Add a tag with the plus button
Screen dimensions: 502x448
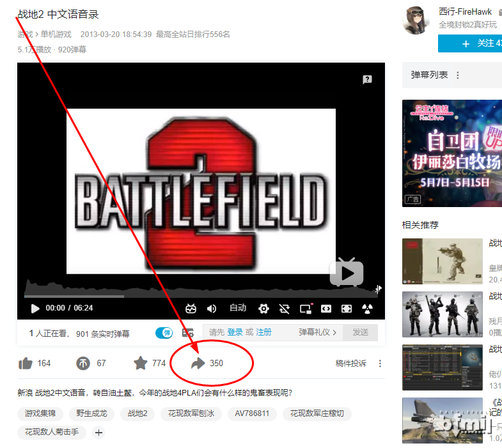coord(98,433)
